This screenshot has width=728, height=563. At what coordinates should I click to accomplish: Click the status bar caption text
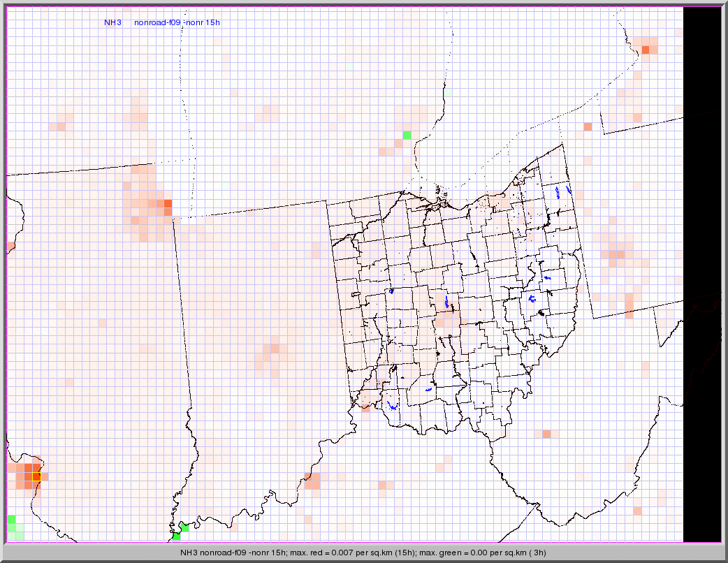(x=363, y=553)
